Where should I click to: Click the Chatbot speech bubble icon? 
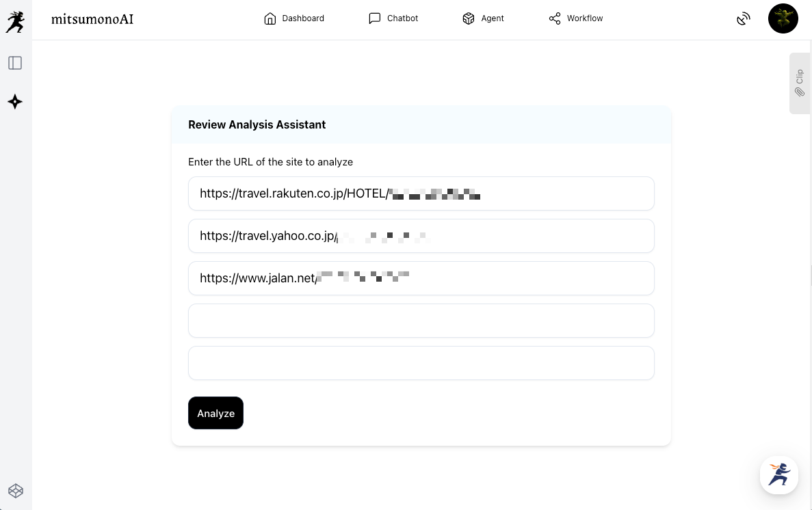click(x=374, y=18)
